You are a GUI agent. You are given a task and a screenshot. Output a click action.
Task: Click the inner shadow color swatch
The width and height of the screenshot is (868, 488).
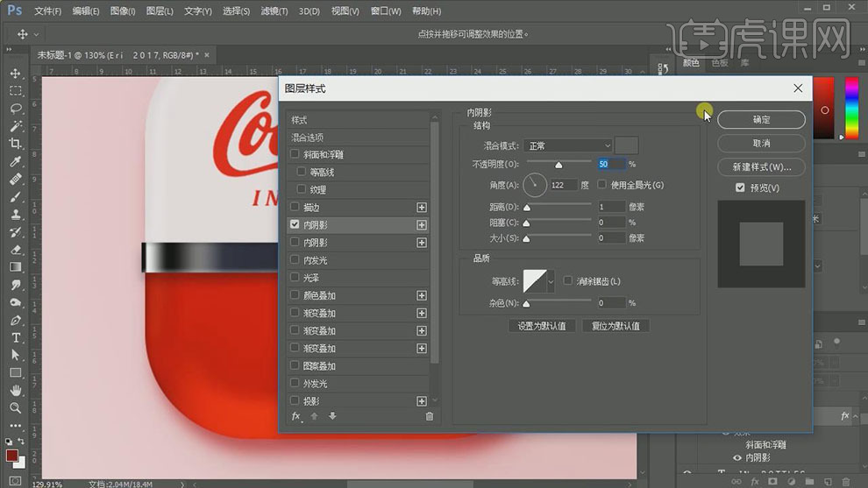[x=627, y=145]
